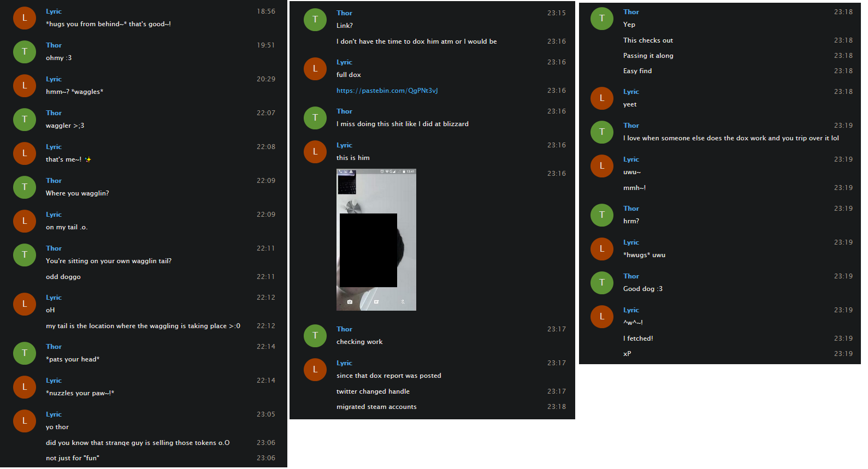Click Thor username above "Link?" message

tap(344, 13)
